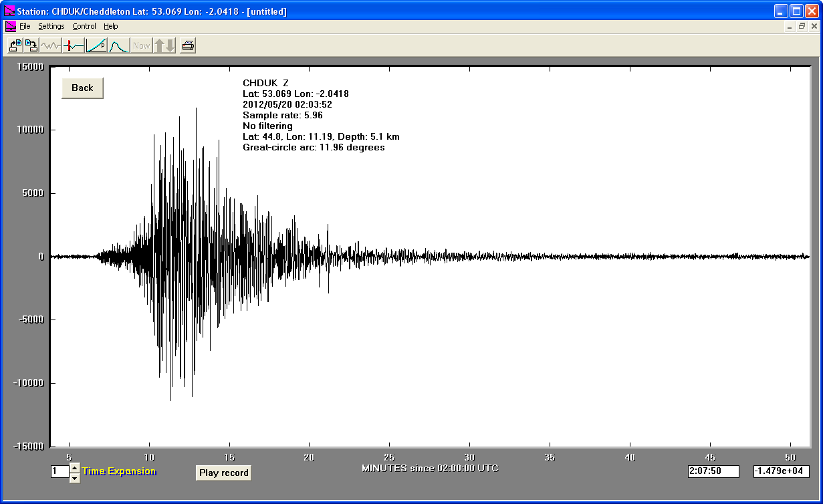Open the Help menu
The width and height of the screenshot is (823, 504).
pos(111,26)
